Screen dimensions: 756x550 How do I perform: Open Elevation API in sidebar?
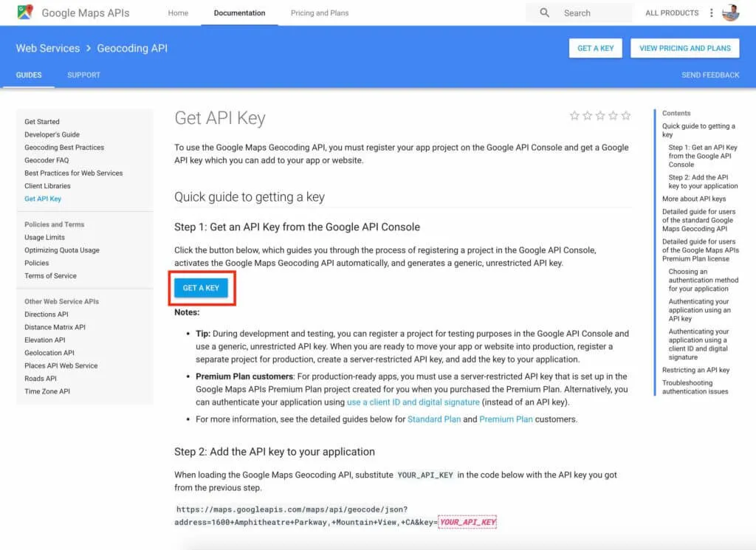point(45,340)
